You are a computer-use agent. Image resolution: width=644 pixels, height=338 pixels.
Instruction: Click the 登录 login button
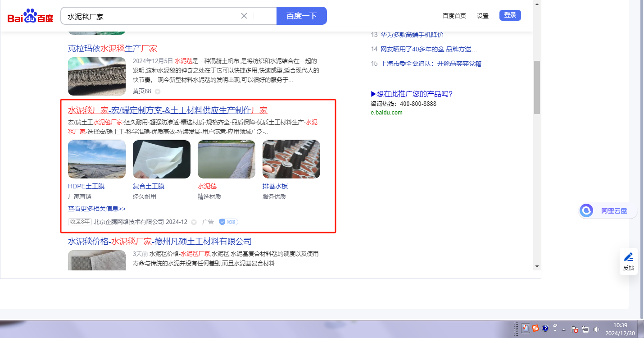(x=510, y=15)
